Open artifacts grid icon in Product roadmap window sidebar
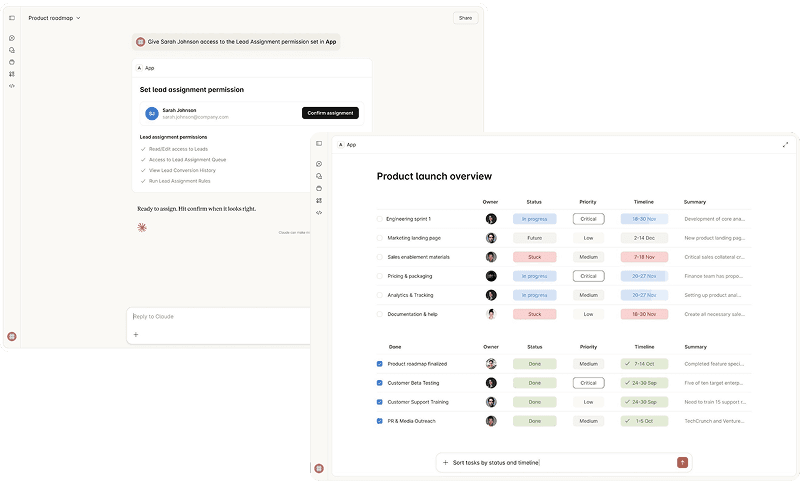The image size is (801, 481). (12, 74)
